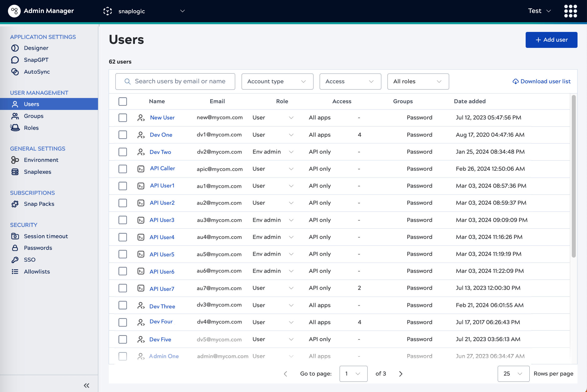587x392 pixels.
Task: Click the AutoSync sidebar icon
Action: pyautogui.click(x=15, y=72)
